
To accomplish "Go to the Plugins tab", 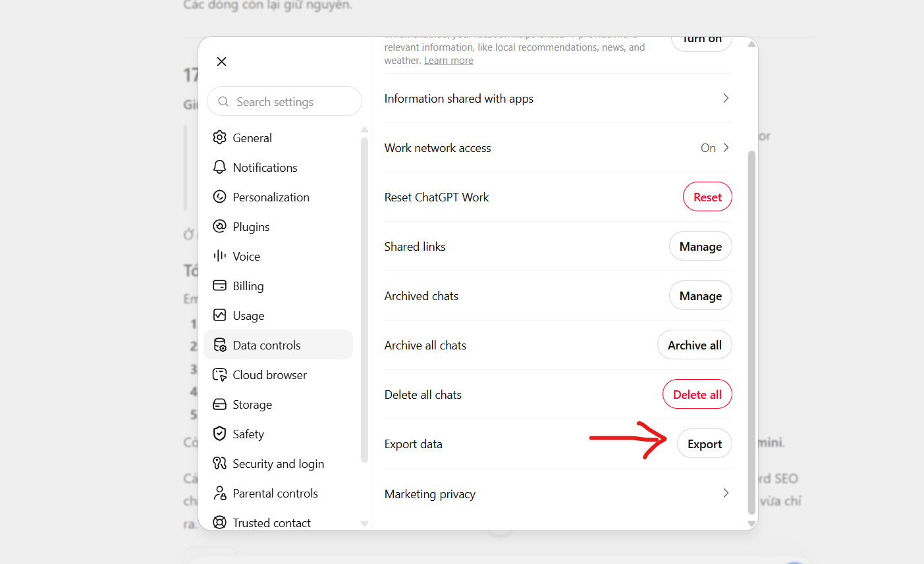I will (279, 226).
